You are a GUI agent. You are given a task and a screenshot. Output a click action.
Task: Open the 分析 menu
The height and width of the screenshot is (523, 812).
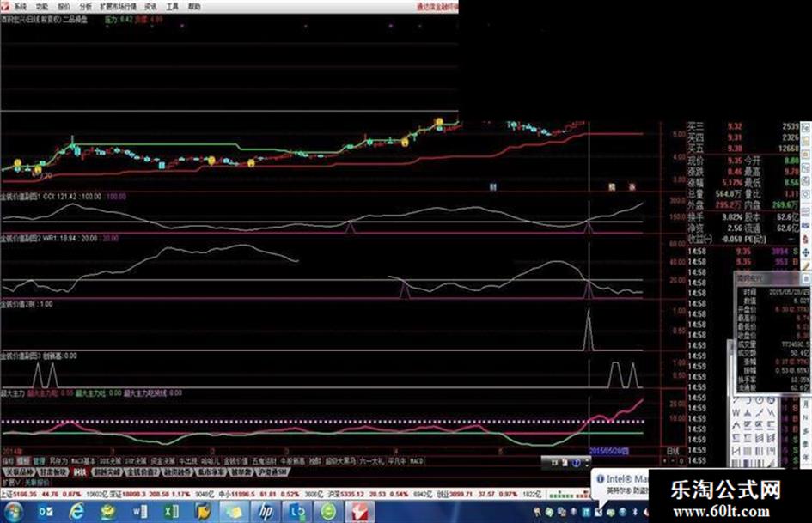86,7
